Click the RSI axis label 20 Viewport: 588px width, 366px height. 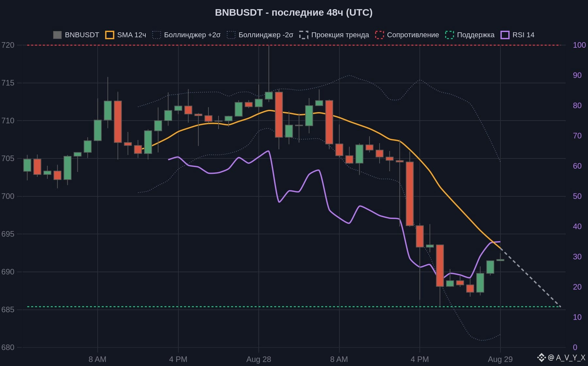[577, 287]
